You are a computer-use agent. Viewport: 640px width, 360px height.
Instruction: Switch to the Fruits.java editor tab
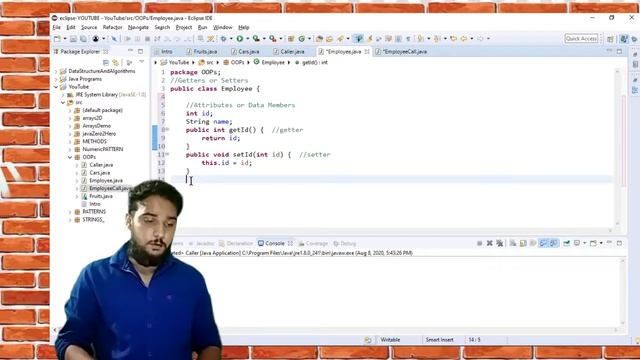pos(202,52)
